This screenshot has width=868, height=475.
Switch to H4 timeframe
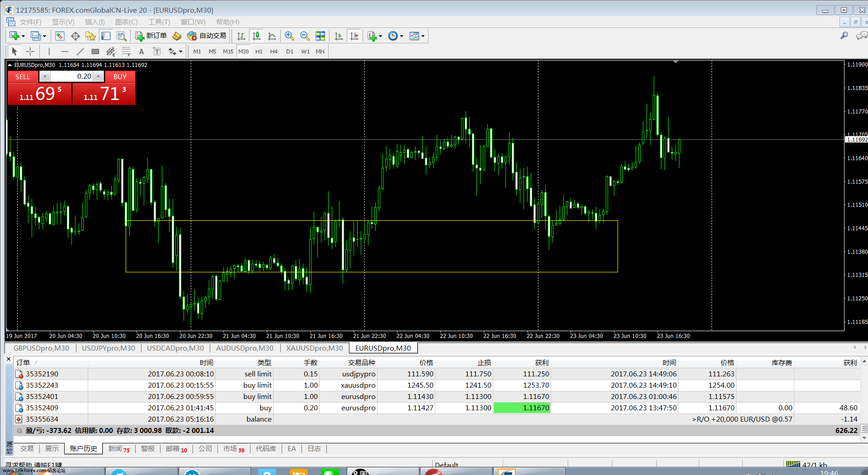274,52
